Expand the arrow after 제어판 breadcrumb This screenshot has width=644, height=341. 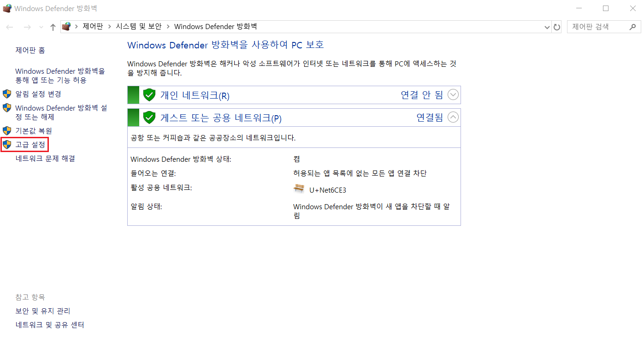[x=109, y=27]
